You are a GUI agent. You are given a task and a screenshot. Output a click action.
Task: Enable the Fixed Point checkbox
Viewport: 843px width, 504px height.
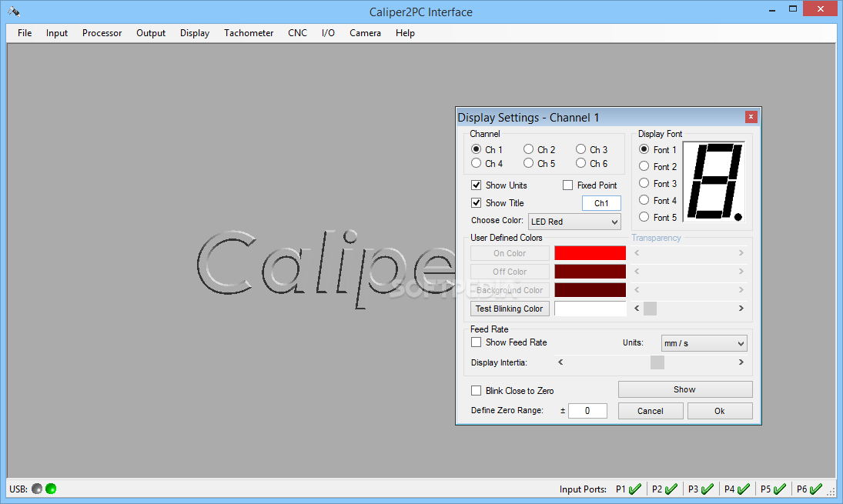pos(567,185)
